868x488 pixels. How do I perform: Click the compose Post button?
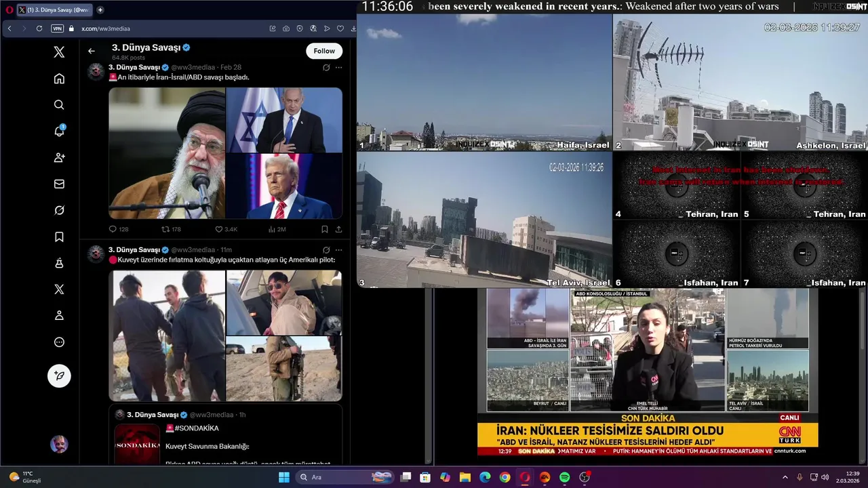coord(59,375)
